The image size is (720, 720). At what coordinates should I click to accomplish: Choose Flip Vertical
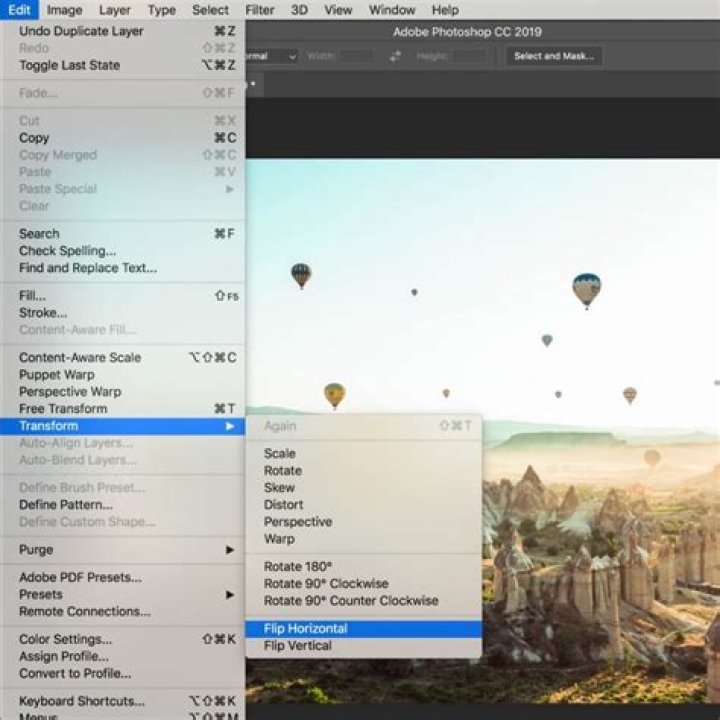click(x=364, y=645)
